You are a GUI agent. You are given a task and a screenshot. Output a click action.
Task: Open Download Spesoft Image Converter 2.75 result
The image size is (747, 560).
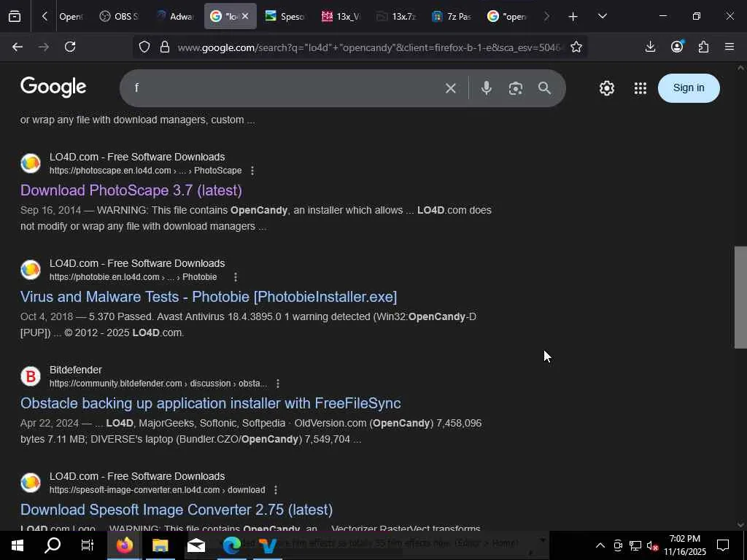pyautogui.click(x=177, y=510)
